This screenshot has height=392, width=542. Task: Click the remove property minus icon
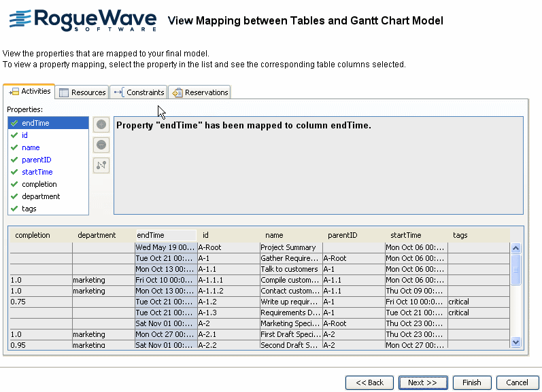(x=101, y=145)
